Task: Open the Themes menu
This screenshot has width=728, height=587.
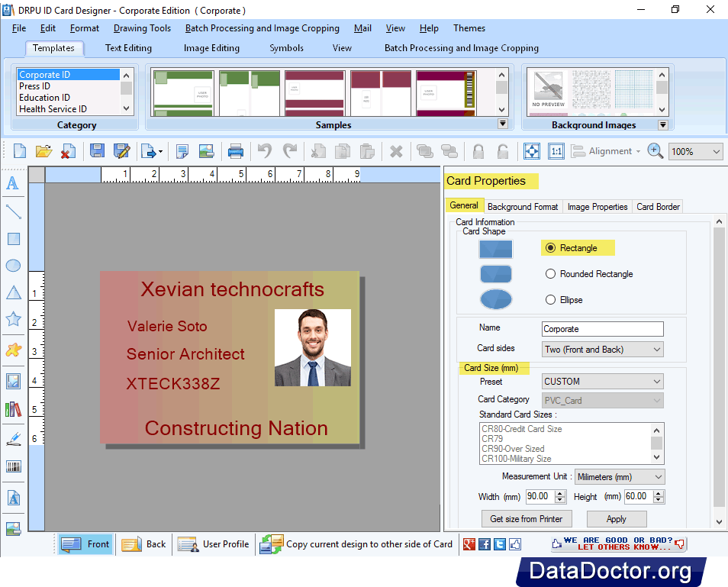Action: 469,28
